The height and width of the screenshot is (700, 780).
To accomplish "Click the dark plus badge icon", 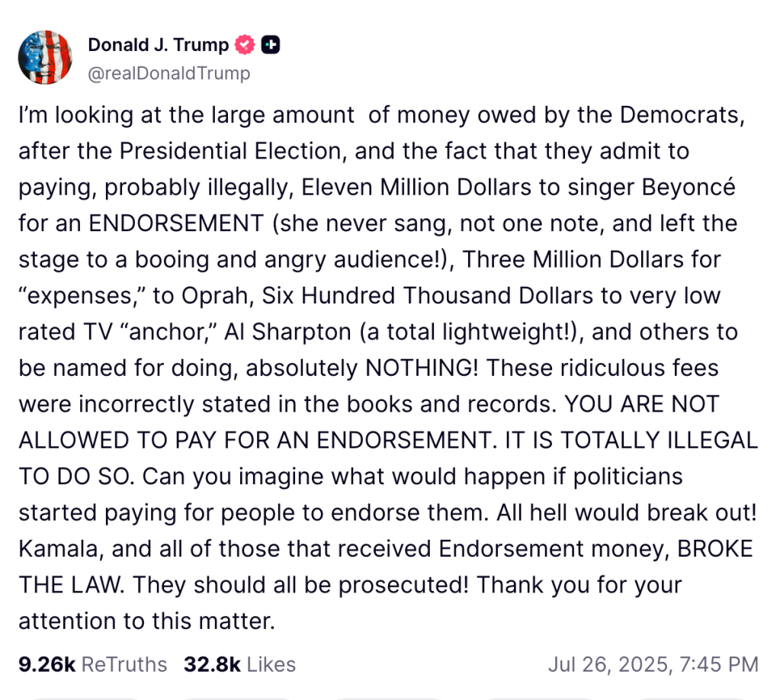I will click(270, 45).
